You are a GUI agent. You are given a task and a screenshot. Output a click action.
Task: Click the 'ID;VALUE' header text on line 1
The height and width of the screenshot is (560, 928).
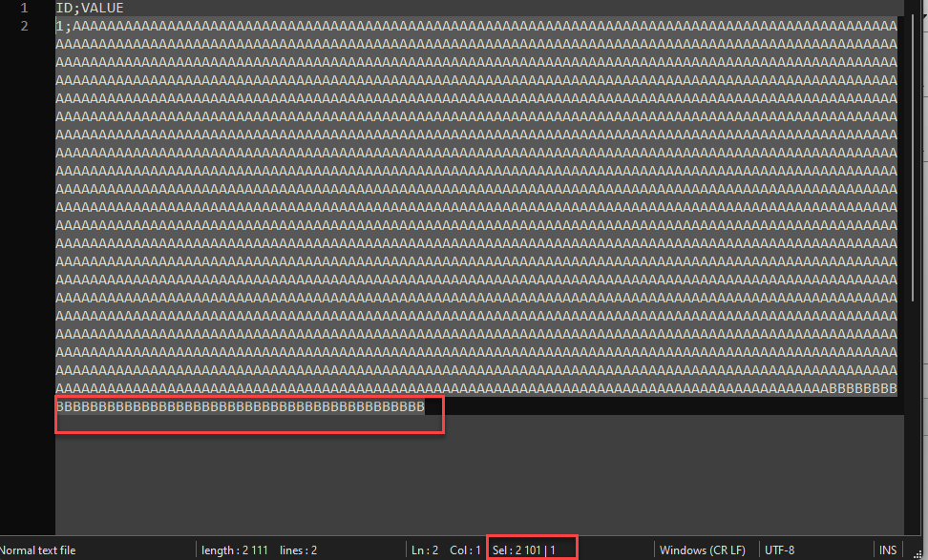click(90, 8)
